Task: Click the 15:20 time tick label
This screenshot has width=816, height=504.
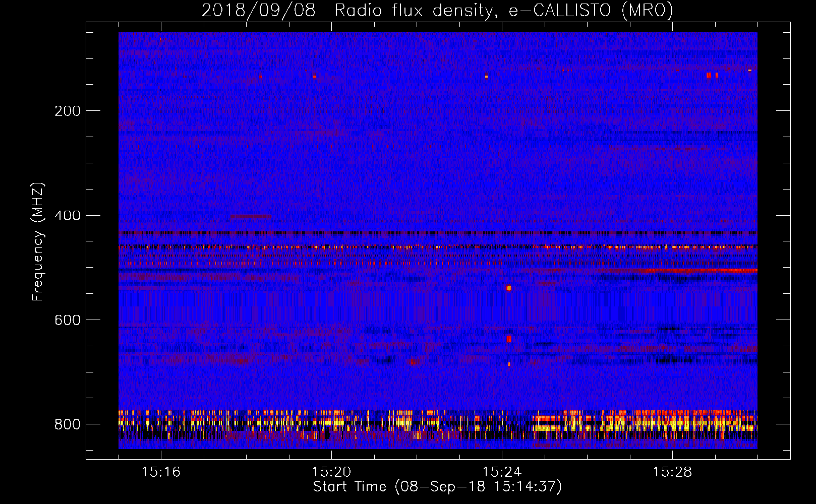Action: 331,472
